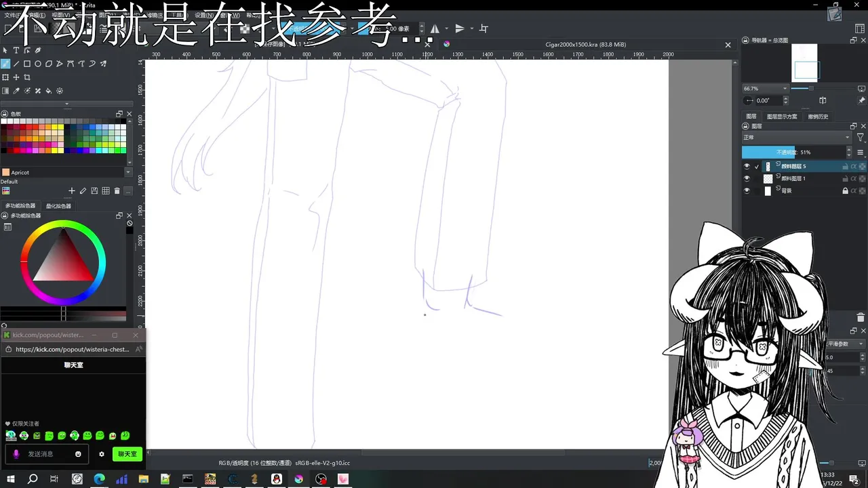Select the Transform tool
Image resolution: width=868 pixels, height=488 pixels.
pos(5,77)
